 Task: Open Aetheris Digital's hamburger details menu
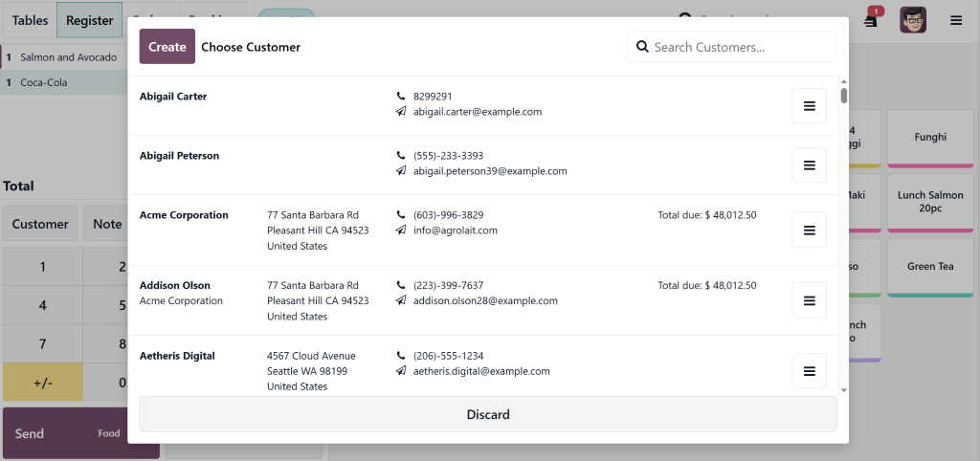809,371
